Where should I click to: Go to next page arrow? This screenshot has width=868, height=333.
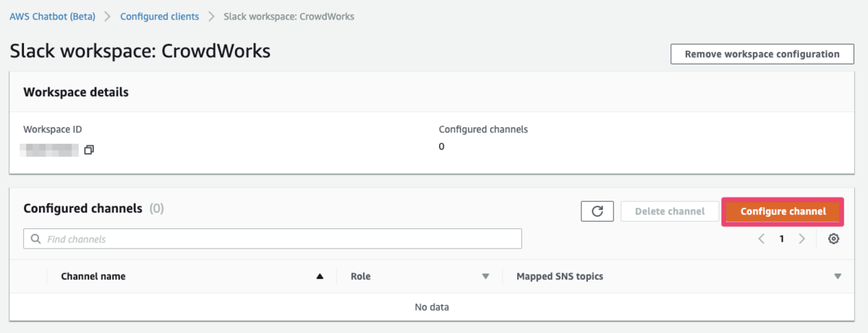point(801,239)
